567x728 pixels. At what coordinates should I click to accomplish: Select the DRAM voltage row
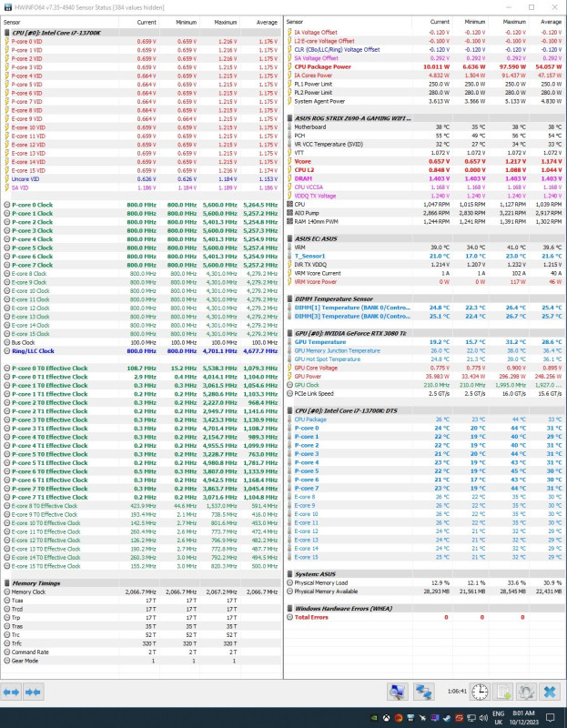coord(424,178)
